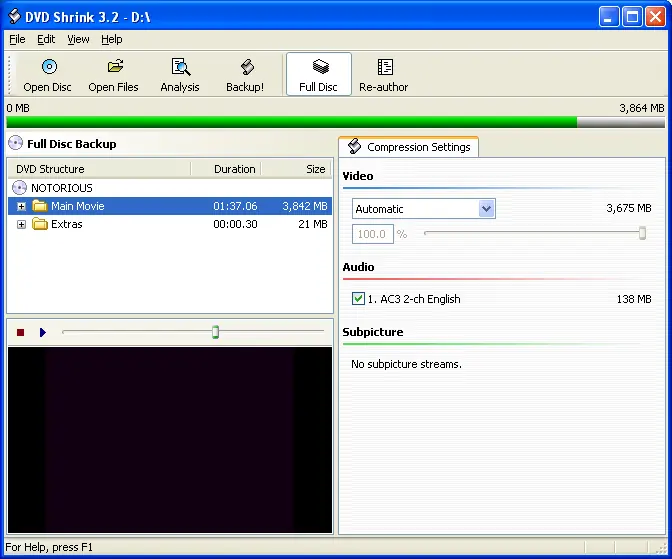Start Backup! from toolbar
The height and width of the screenshot is (559, 672).
245,75
